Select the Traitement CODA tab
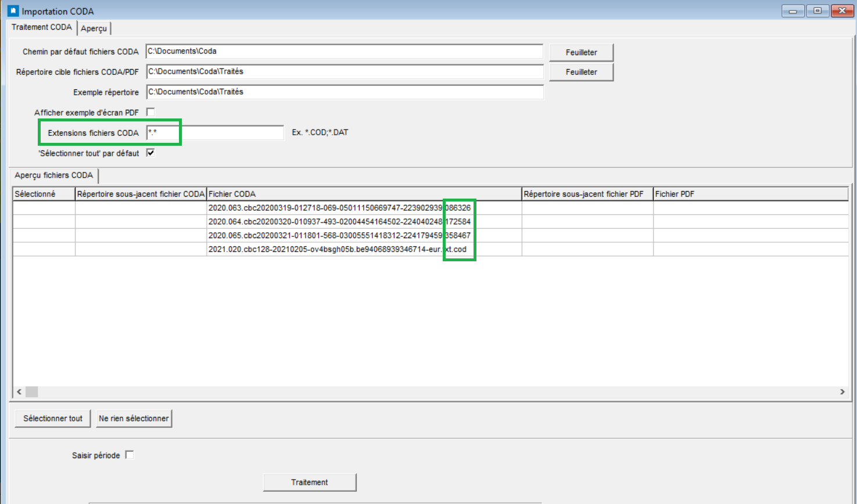Viewport: 857px width, 504px height. pyautogui.click(x=41, y=27)
